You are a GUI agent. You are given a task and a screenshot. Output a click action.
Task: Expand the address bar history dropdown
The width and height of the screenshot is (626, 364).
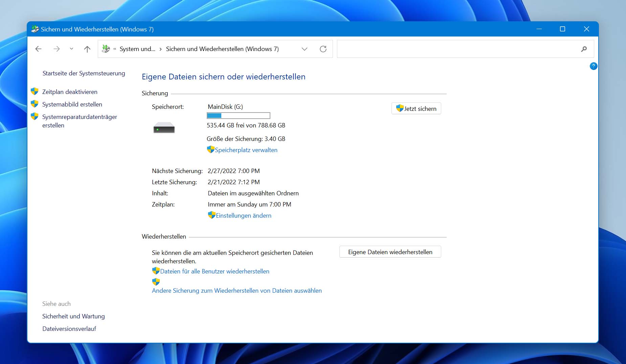(x=305, y=49)
